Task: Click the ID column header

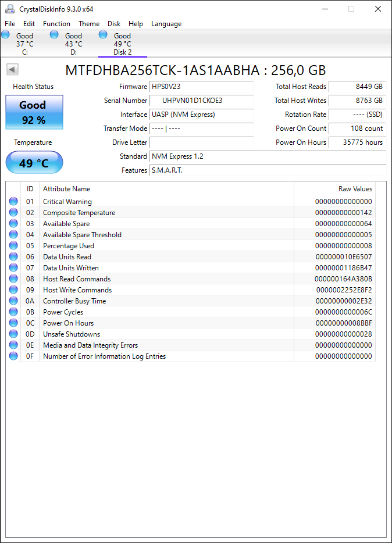Action: point(30,189)
